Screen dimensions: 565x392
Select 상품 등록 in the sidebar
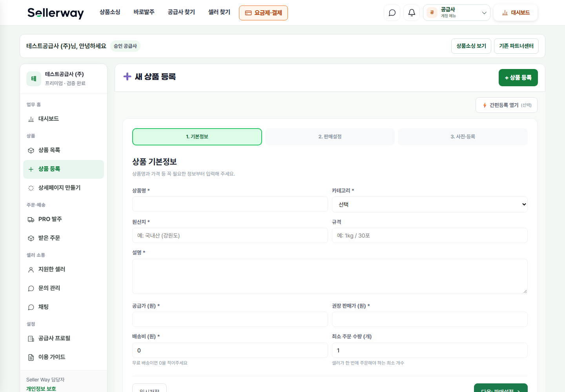64,169
